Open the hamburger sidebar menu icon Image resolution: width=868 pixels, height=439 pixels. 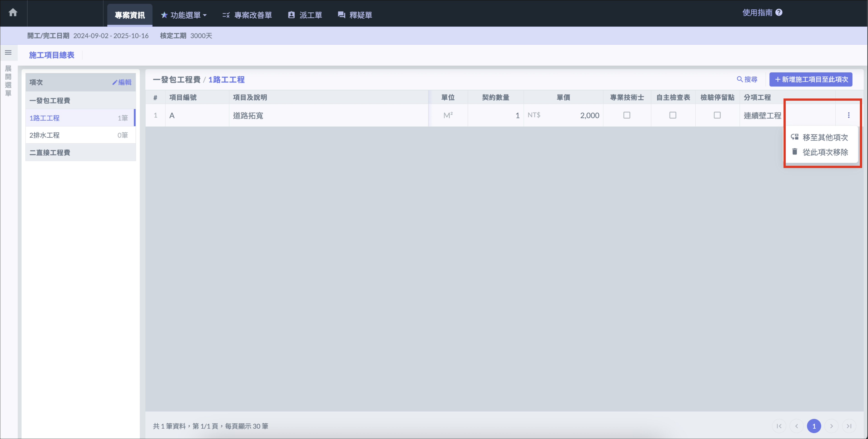[8, 53]
